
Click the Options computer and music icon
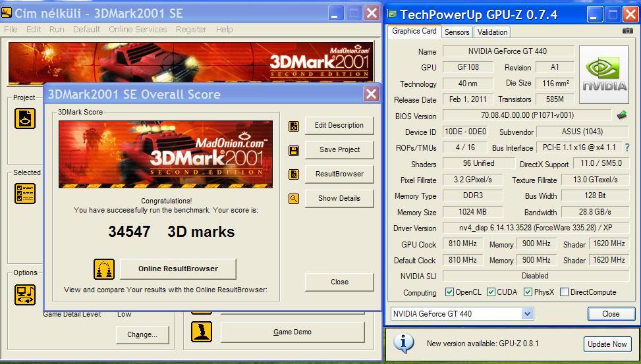[25, 294]
